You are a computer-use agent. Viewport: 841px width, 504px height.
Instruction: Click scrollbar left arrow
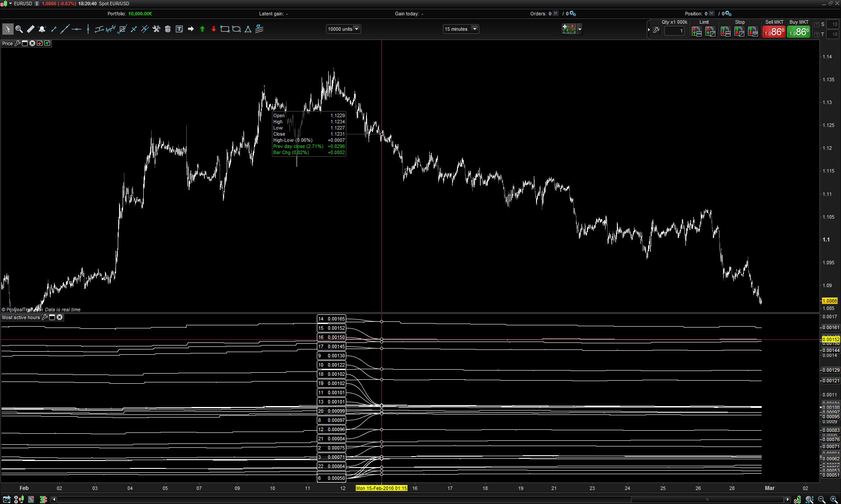pyautogui.click(x=54, y=499)
